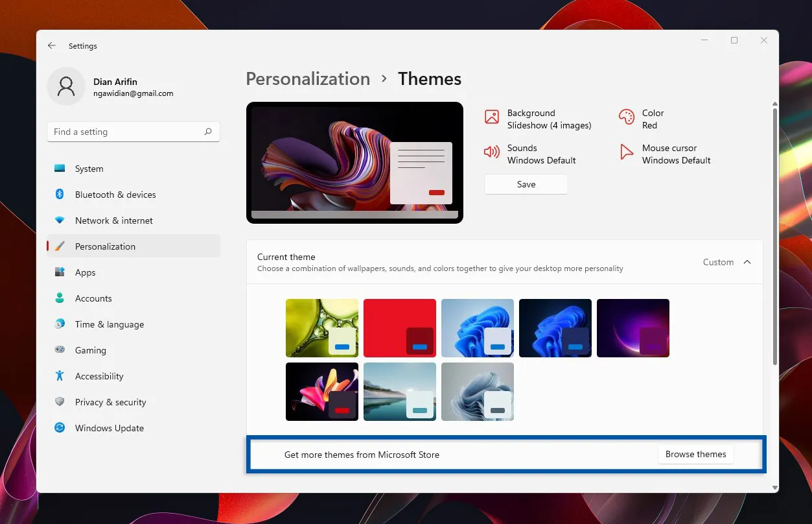Collapse the Current theme section chevron
The width and height of the screenshot is (812, 524).
click(x=747, y=262)
